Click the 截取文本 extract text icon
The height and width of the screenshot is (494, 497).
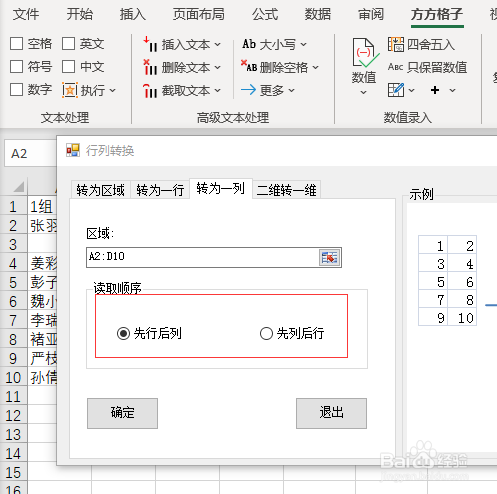(150, 90)
